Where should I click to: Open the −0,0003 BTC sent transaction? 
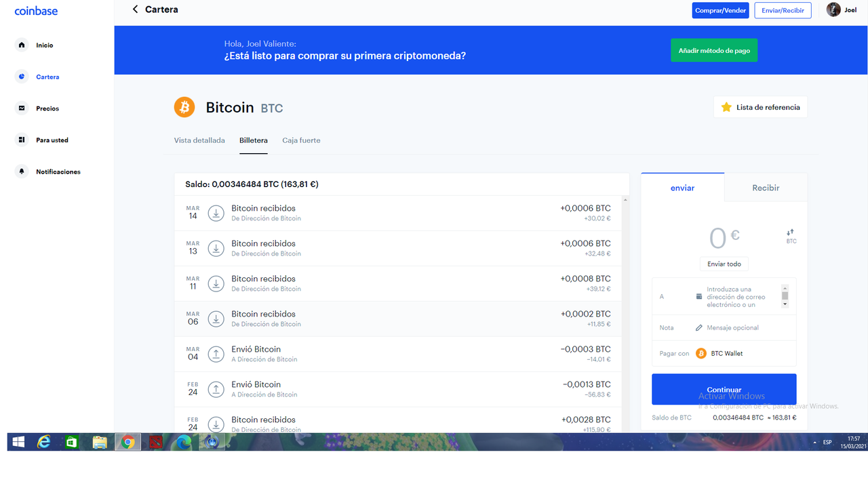pyautogui.click(x=399, y=354)
